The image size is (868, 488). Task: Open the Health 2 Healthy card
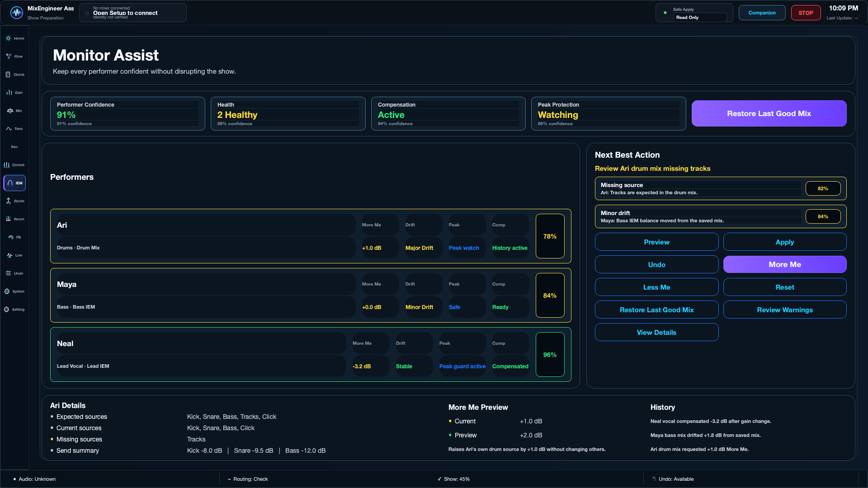[288, 114]
